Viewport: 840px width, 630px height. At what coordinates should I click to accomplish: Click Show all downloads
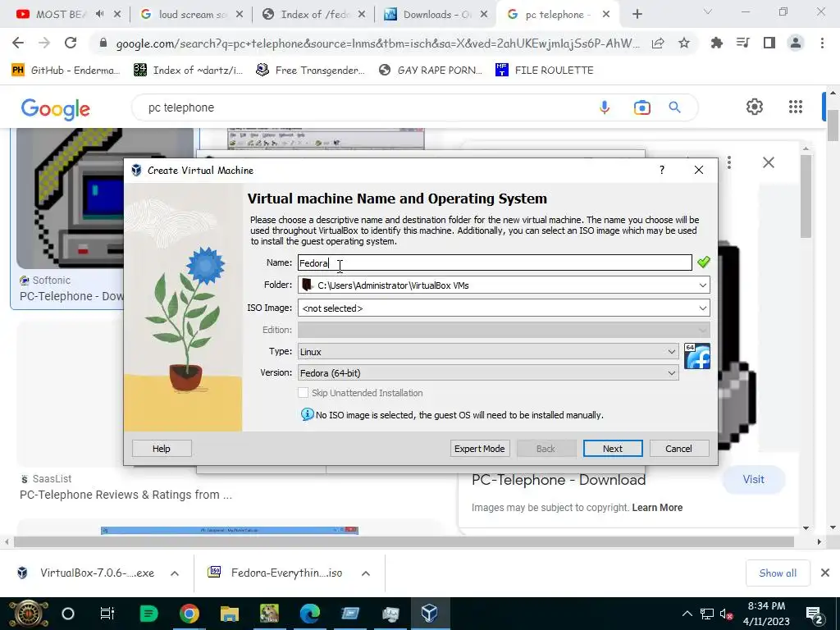coord(778,573)
